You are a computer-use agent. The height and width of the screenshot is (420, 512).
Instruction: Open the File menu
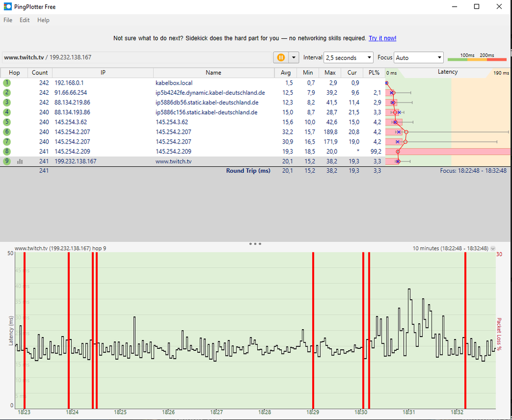(8, 20)
